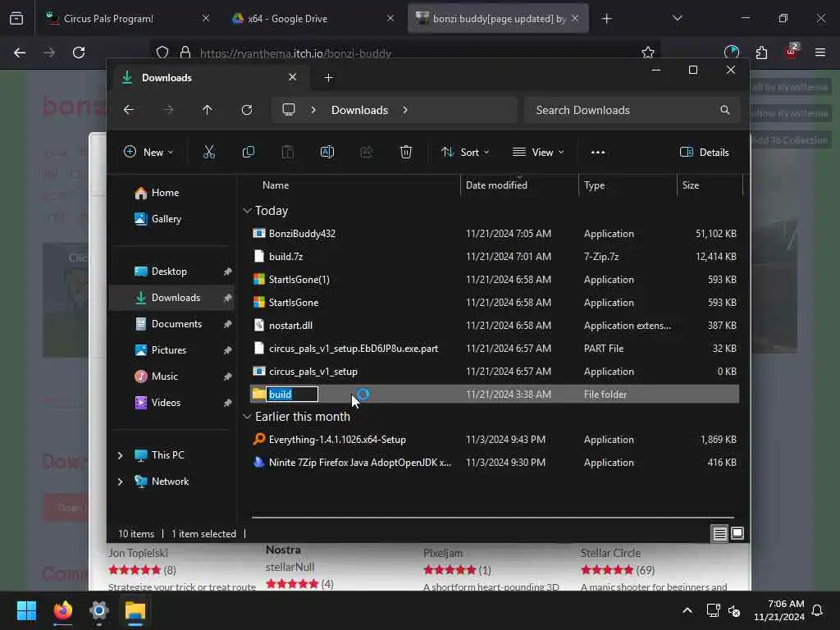The width and height of the screenshot is (840, 630).
Task: Collapse the Today group
Action: [x=247, y=211]
